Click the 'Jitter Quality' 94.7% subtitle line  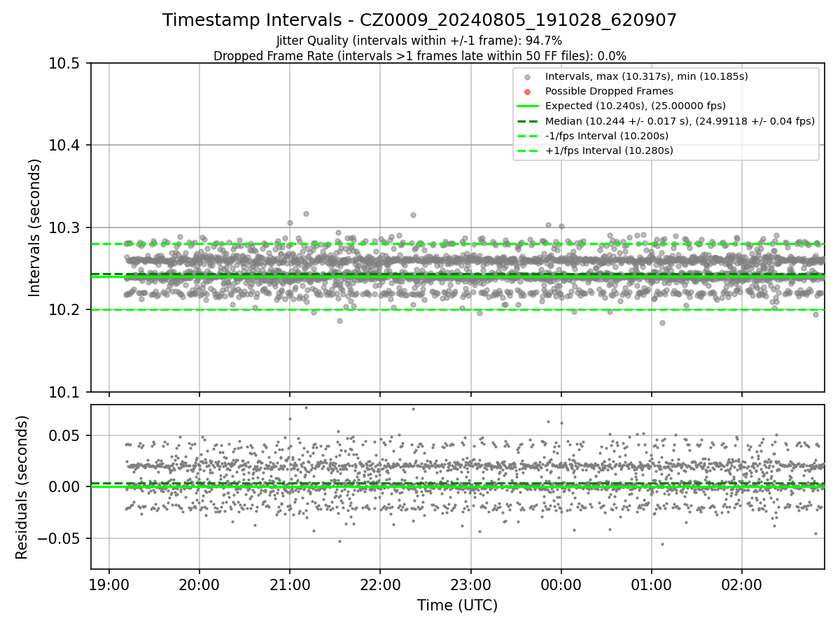tap(419, 41)
